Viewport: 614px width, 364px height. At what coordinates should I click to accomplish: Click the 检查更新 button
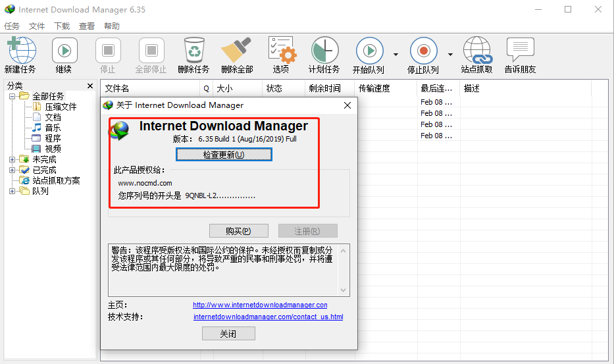224,155
